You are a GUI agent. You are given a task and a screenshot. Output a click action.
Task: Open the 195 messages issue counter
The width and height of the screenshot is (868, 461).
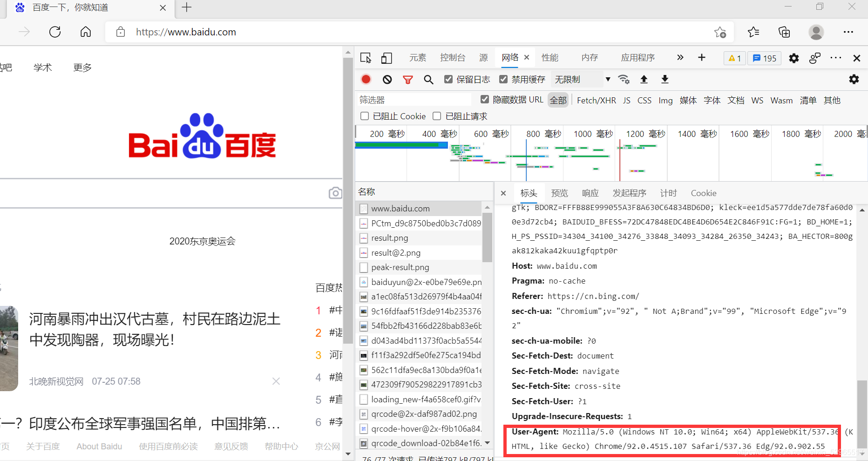[764, 58]
